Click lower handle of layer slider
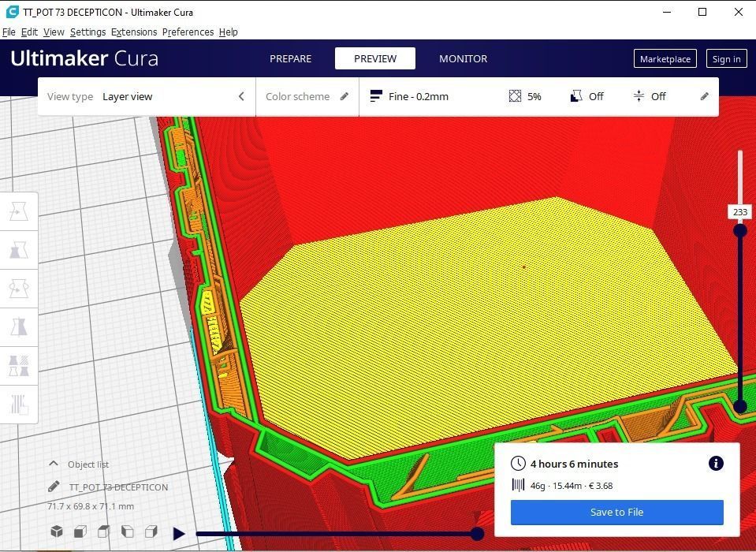The width and height of the screenshot is (756, 552). coord(740,406)
